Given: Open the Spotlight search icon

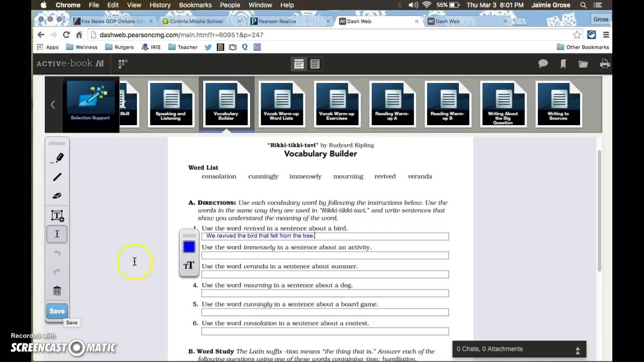Looking at the screenshot, I should [x=583, y=5].
